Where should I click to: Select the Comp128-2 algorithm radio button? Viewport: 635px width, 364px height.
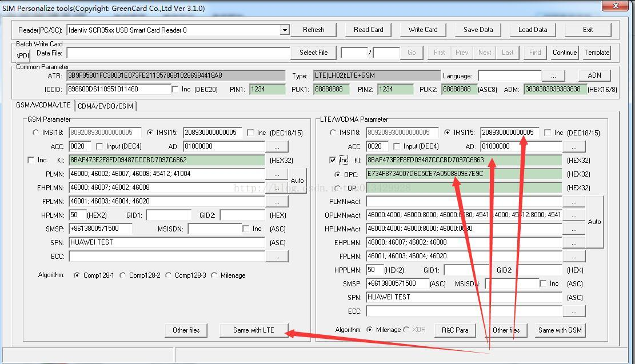coord(123,275)
